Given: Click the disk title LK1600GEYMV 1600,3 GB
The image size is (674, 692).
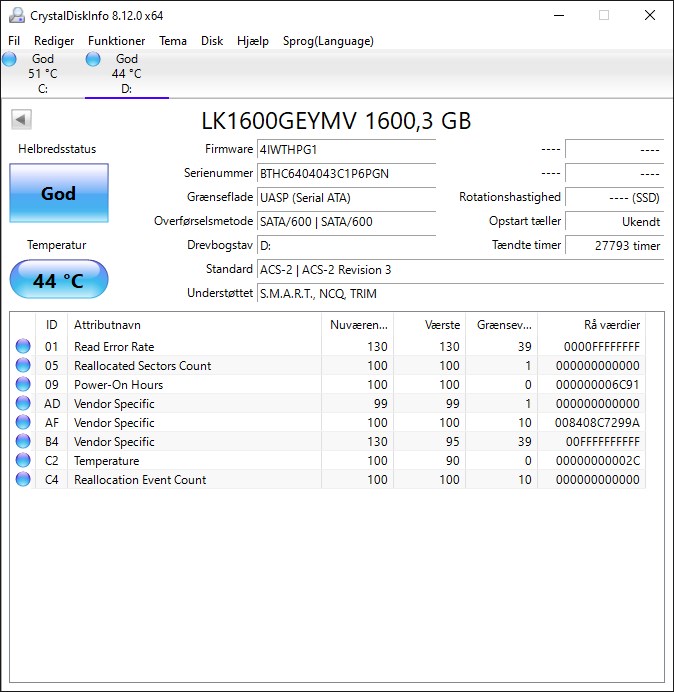Looking at the screenshot, I should point(336,120).
